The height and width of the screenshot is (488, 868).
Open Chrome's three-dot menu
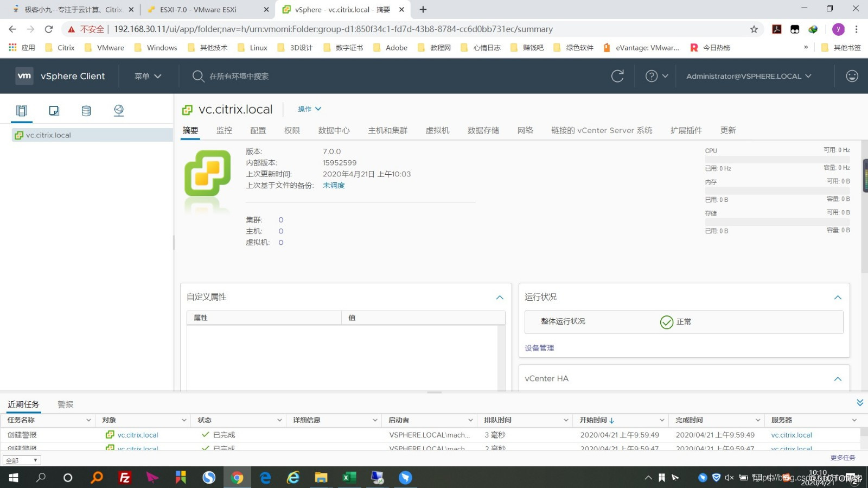pyautogui.click(x=857, y=29)
